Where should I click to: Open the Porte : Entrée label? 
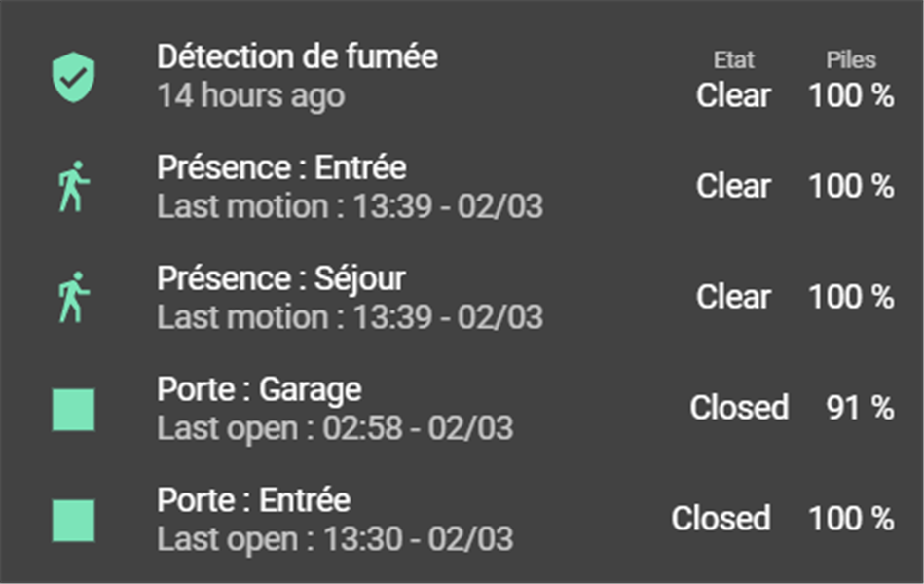coord(253,501)
